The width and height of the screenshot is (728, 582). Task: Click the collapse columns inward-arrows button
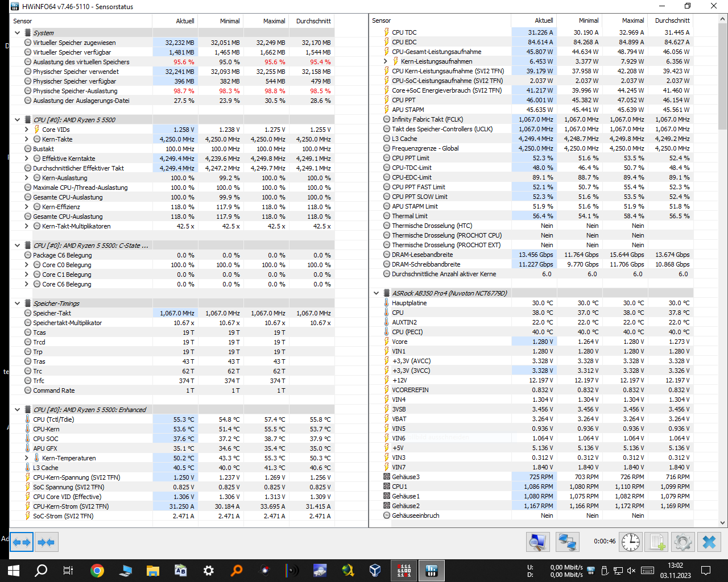point(47,542)
